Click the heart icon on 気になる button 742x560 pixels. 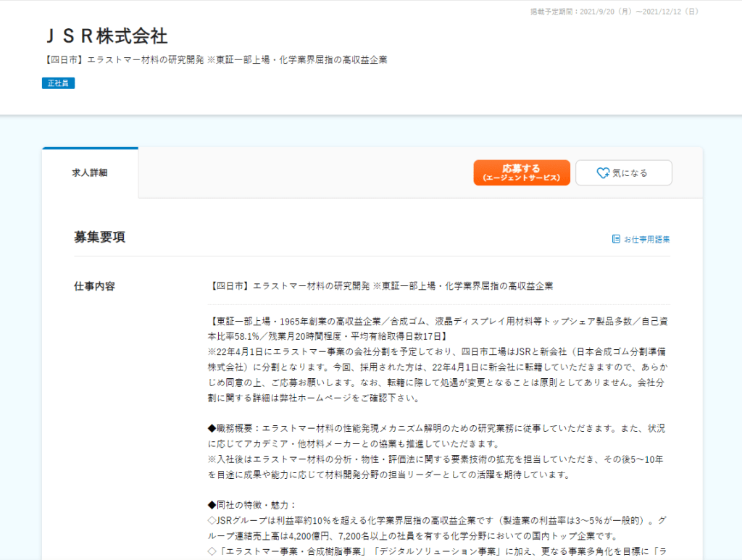tap(603, 173)
